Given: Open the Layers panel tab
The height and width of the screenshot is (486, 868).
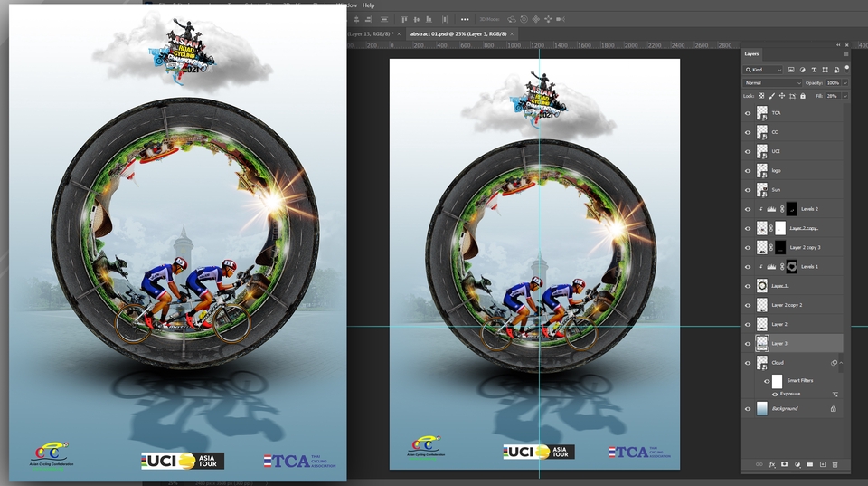Looking at the screenshot, I should pyautogui.click(x=751, y=53).
